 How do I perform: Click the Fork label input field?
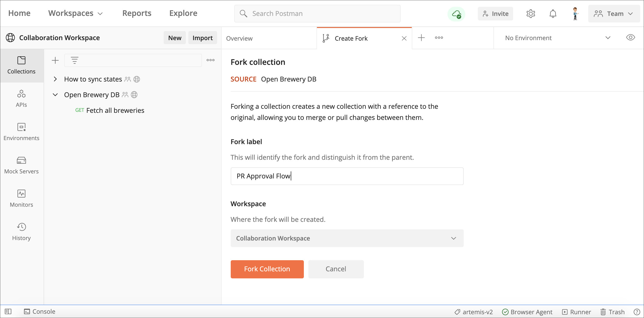(347, 176)
